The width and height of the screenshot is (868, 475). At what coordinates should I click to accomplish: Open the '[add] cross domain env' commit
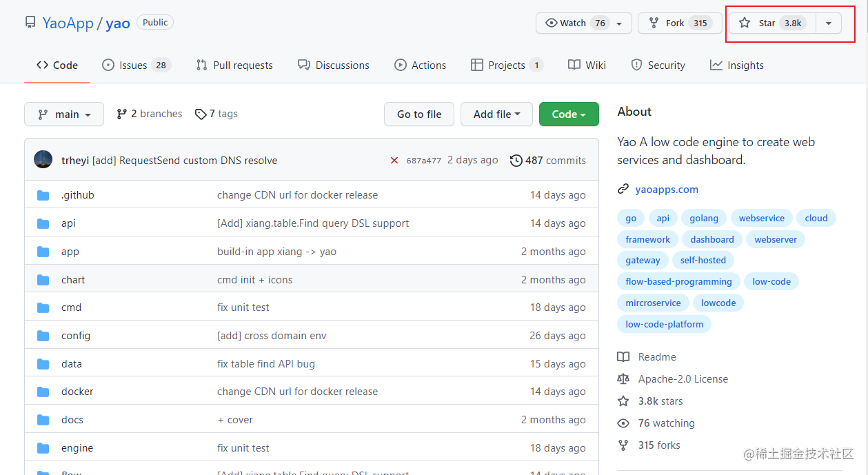pos(272,336)
